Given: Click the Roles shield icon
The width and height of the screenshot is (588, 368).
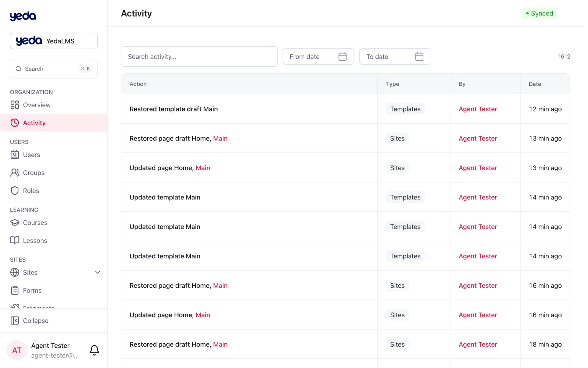Looking at the screenshot, I should pos(15,191).
